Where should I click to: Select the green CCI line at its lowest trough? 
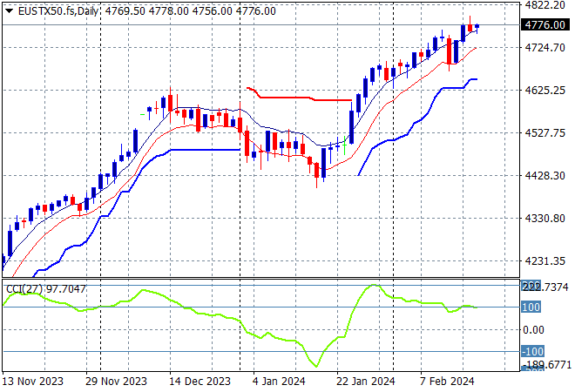tap(316, 366)
